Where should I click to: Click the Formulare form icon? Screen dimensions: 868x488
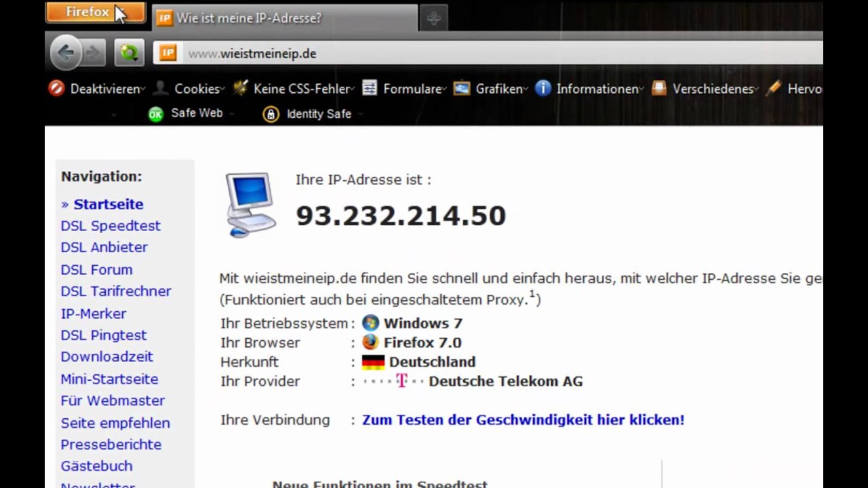point(370,88)
